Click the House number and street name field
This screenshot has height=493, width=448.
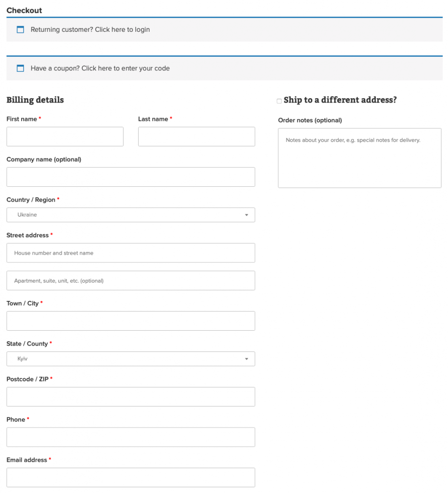click(x=131, y=253)
